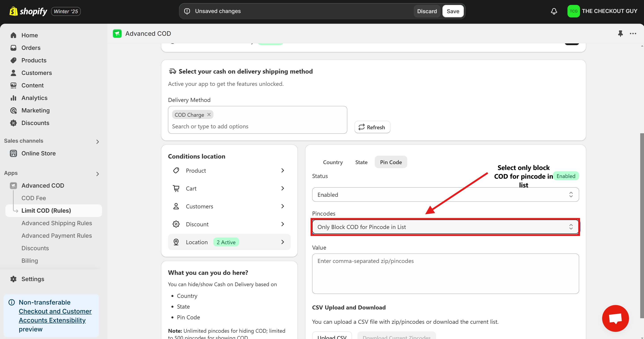Viewport: 644px width, 339px height.
Task: Refresh delivery methods
Action: point(372,127)
